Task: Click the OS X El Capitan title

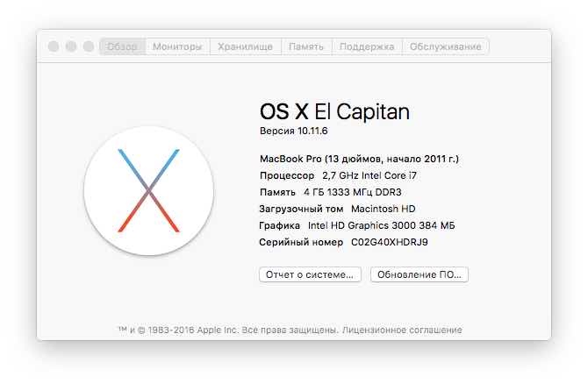Action: 334,111
